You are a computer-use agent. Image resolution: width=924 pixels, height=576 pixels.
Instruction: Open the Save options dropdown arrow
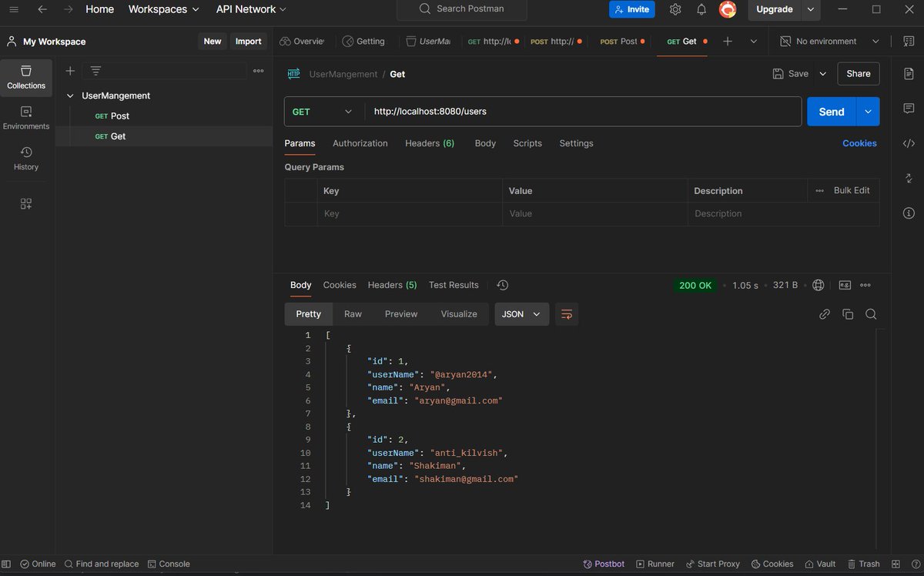(822, 74)
